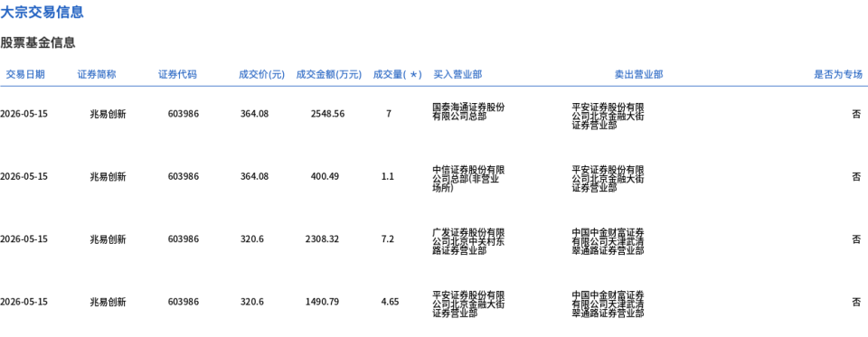Click buyer 广发证券北京中关村东路证券营业部
This screenshot has height=337, width=868.
468,241
